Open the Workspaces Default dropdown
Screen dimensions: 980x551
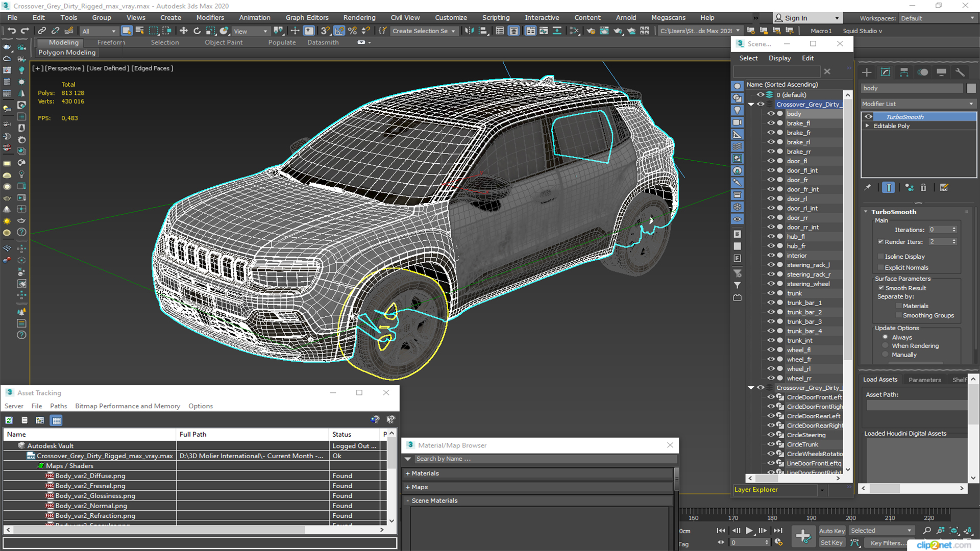tap(938, 18)
